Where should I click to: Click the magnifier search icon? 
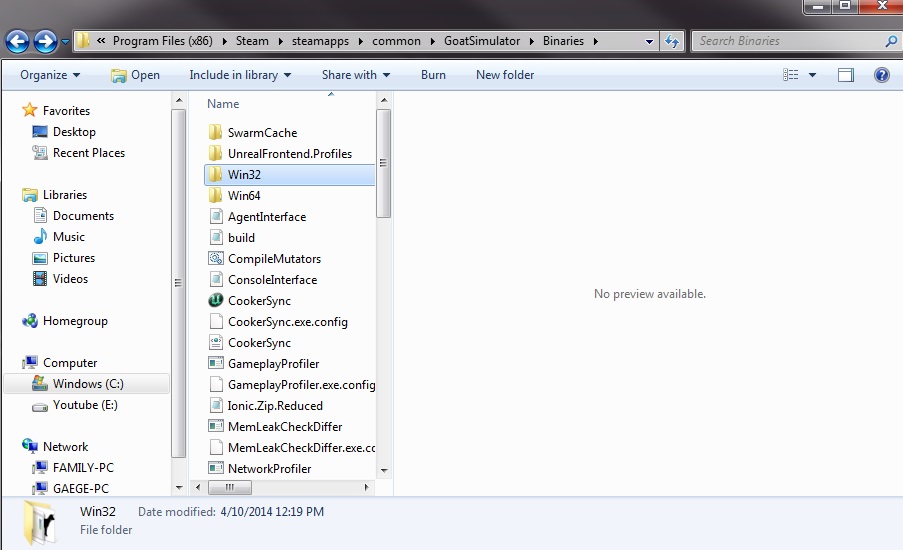click(x=890, y=41)
